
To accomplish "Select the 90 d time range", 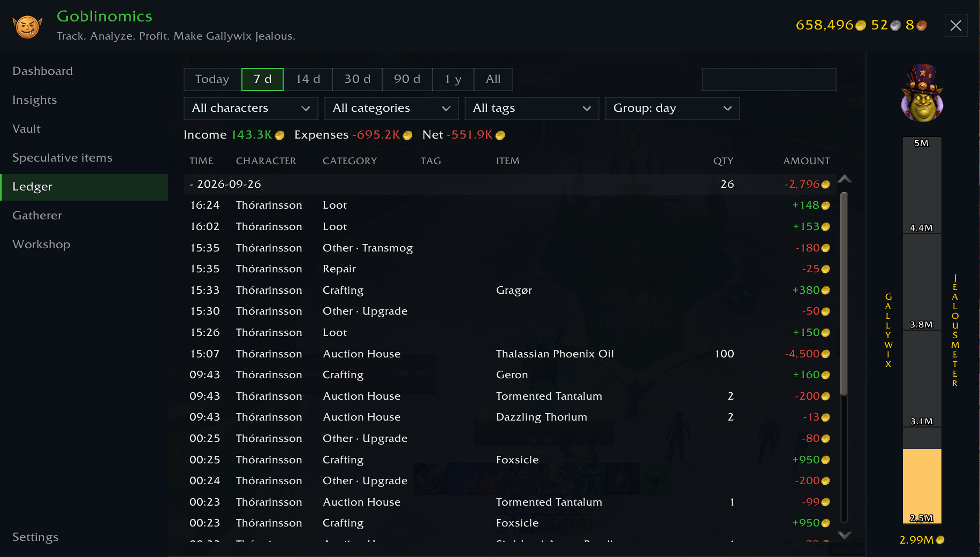I will [x=407, y=79].
